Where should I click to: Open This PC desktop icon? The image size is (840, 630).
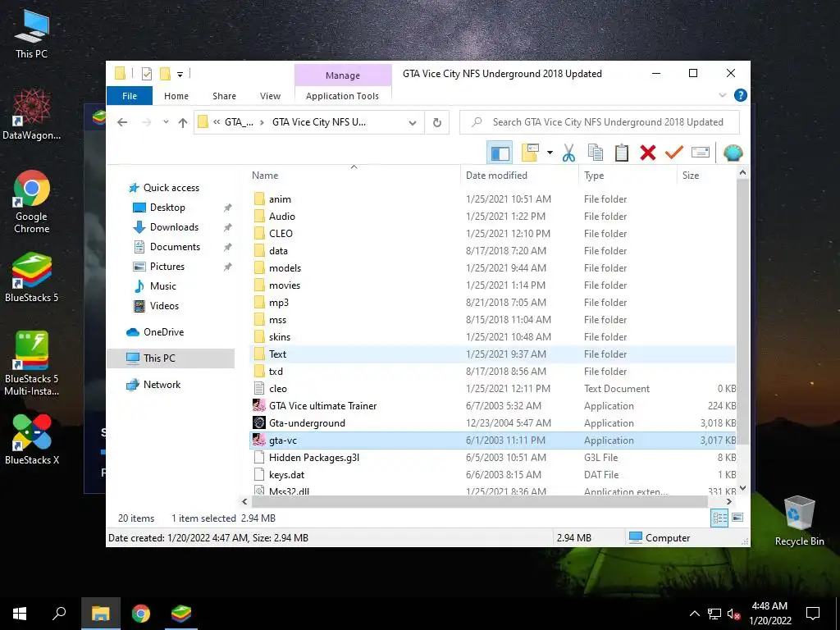point(32,34)
